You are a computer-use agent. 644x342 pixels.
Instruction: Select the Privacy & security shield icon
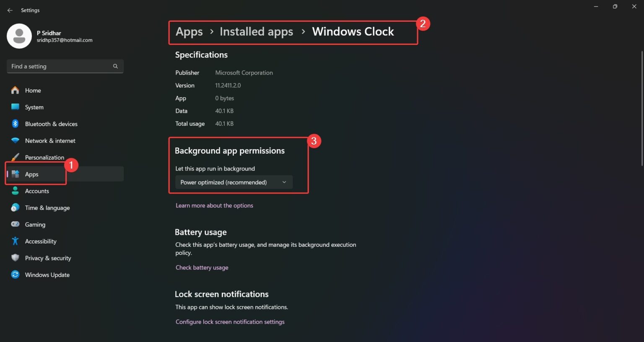point(15,258)
